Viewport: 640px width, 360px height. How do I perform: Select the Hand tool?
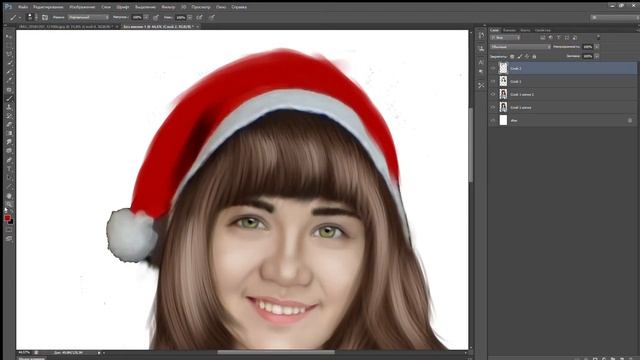click(9, 196)
